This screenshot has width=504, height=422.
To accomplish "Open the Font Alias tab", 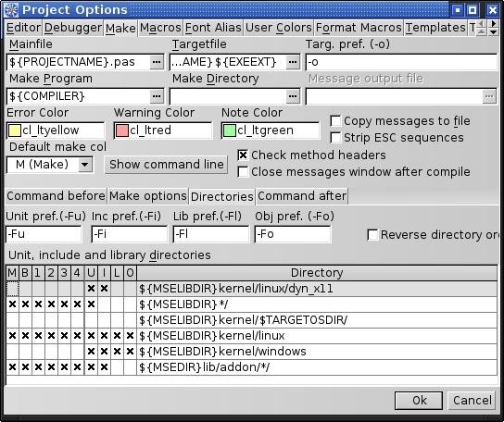I will click(213, 28).
